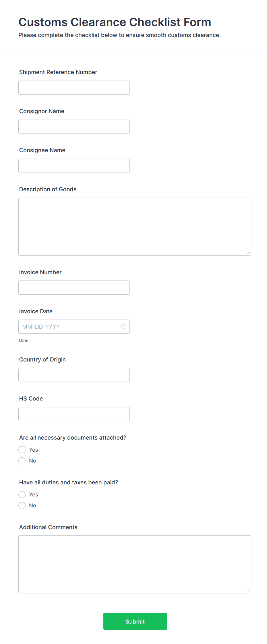267x644 pixels.
Task: Choose Yes for duties and taxes paid
Action: pos(22,495)
